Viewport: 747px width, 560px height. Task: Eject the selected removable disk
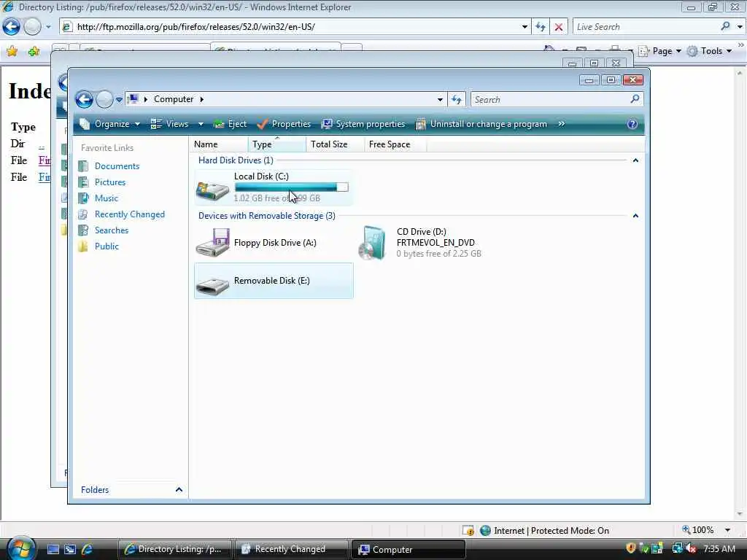point(230,124)
